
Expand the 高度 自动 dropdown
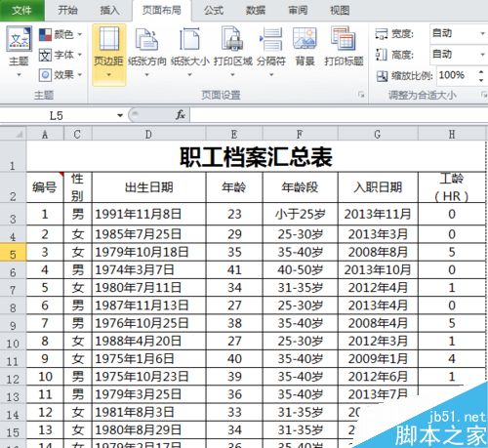point(483,55)
